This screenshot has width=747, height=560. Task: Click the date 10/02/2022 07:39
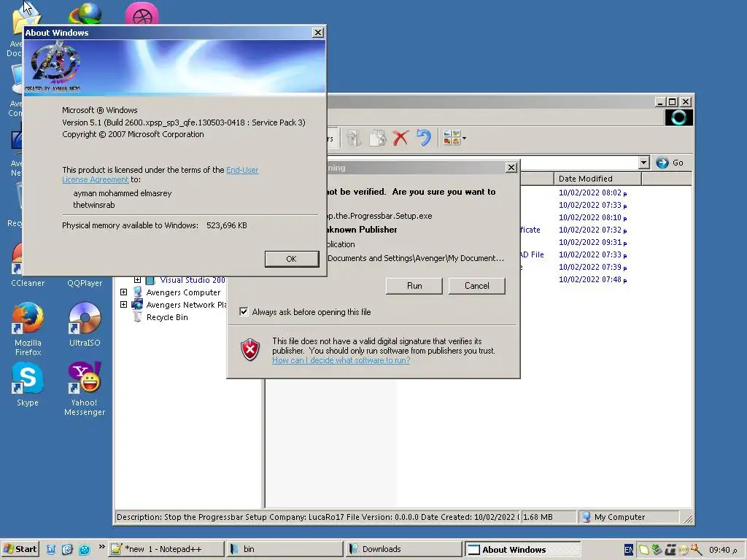[592, 267]
